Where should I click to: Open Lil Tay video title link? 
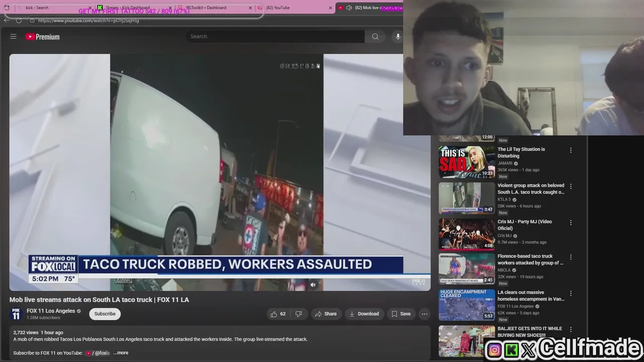[521, 152]
